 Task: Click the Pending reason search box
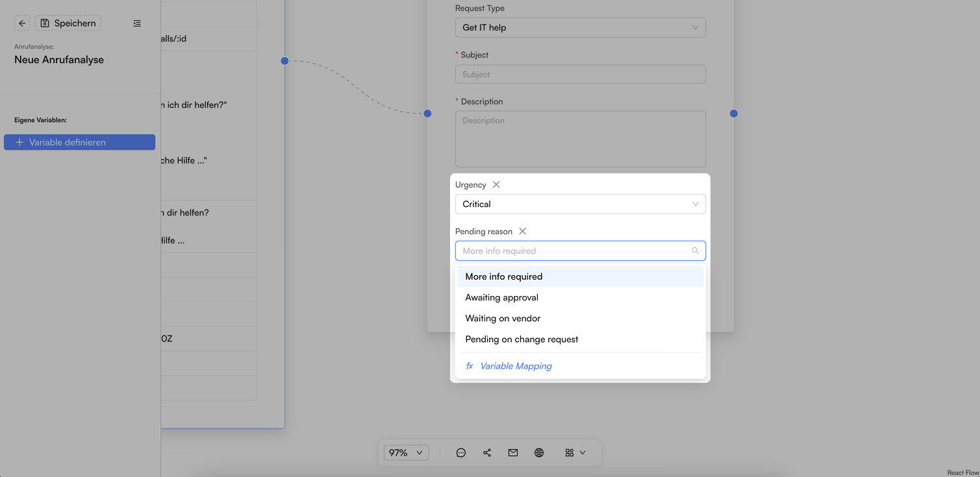pos(581,251)
